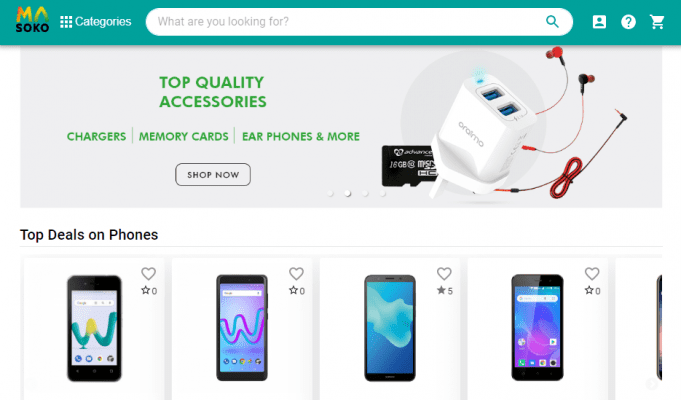Toggle heart on second phone card
The width and height of the screenshot is (681, 400).
(x=296, y=274)
